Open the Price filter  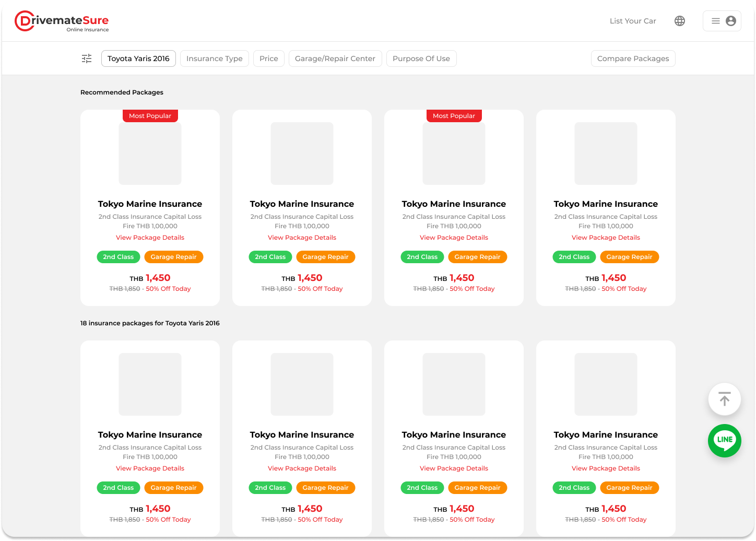click(269, 58)
